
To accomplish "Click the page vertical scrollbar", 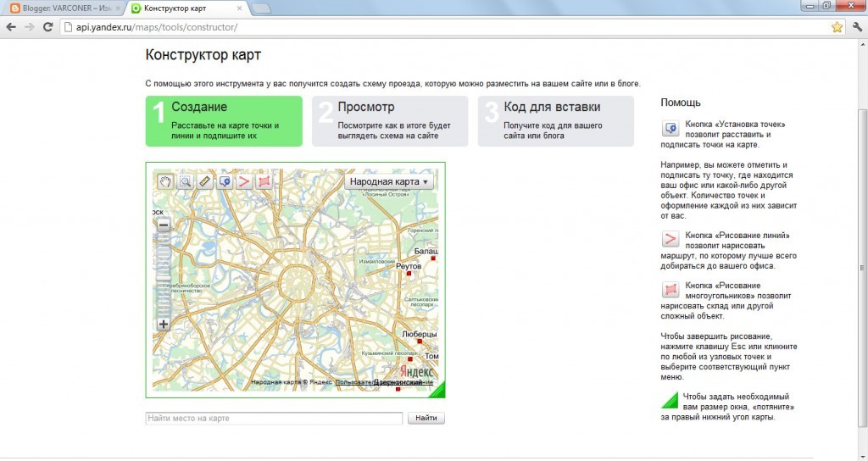I will [862, 268].
